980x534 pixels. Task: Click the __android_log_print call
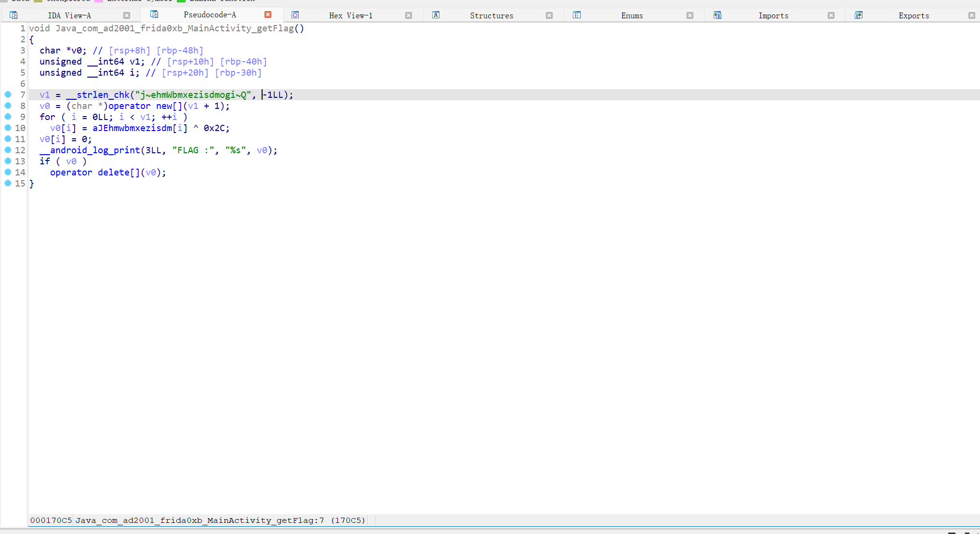[90, 150]
